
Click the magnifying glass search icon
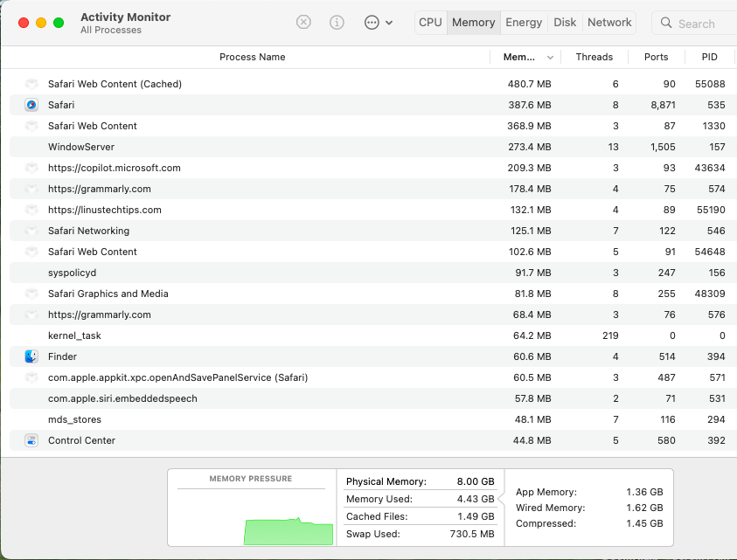point(666,23)
